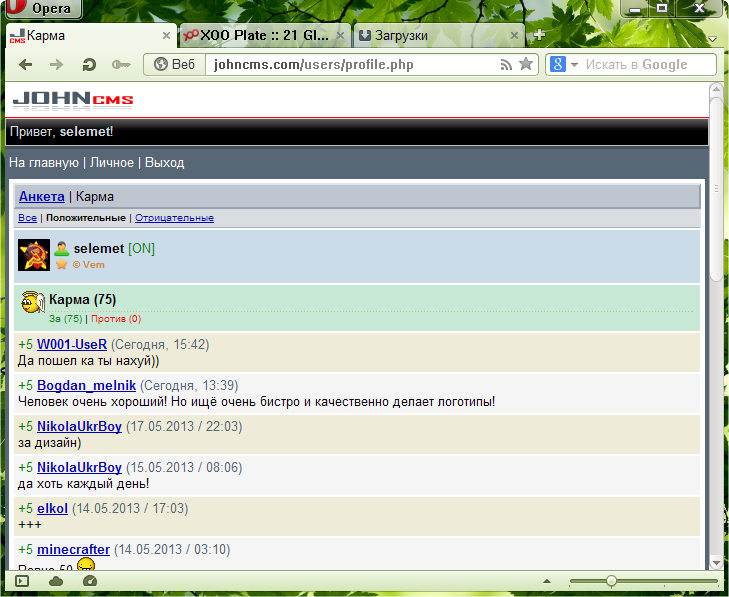Go back with the browser back arrow
The height and width of the screenshot is (597, 729).
pyautogui.click(x=26, y=65)
